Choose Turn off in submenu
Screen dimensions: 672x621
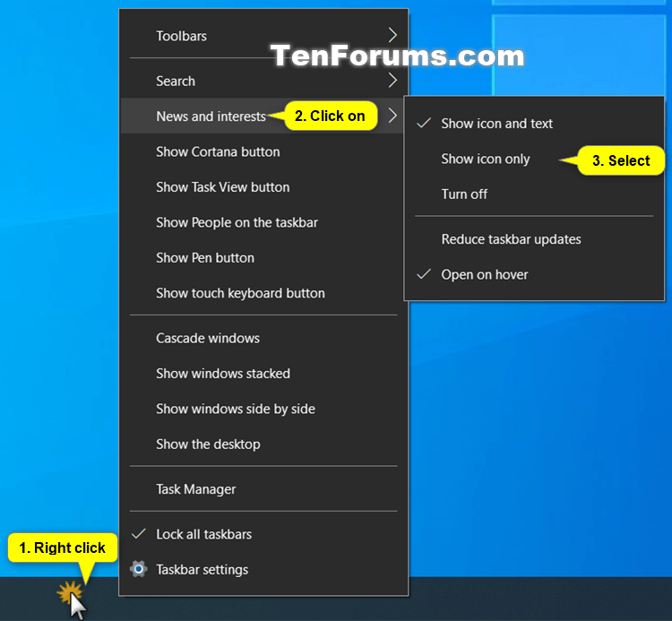click(x=534, y=194)
